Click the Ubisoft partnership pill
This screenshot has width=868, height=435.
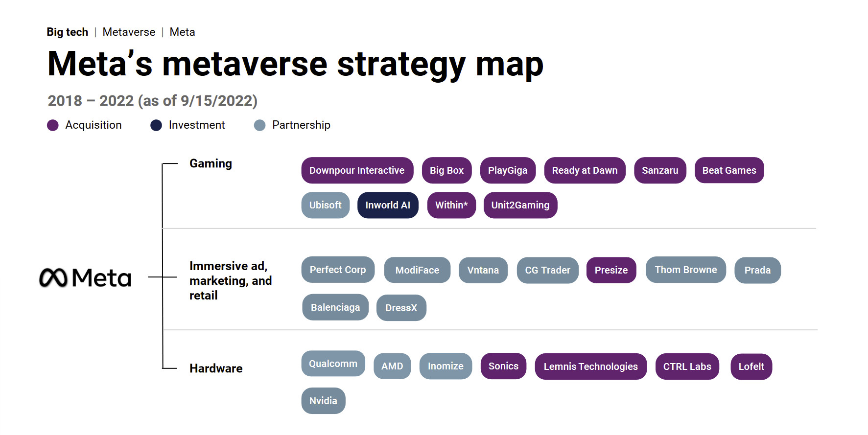click(325, 205)
